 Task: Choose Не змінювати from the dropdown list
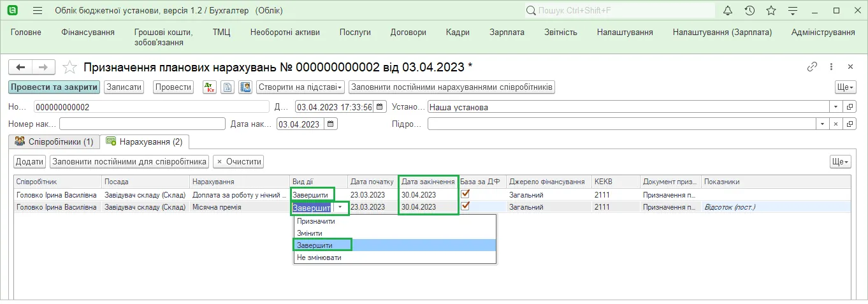pyautogui.click(x=394, y=257)
